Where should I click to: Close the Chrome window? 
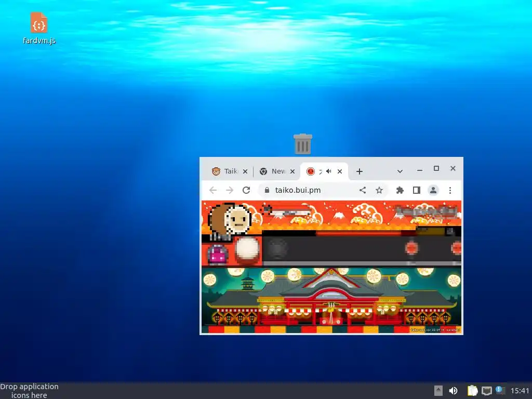[x=453, y=169]
